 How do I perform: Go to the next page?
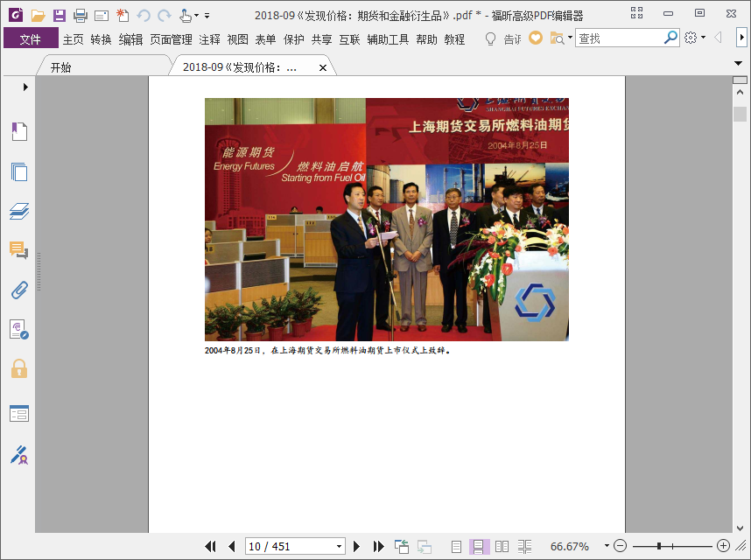point(356,546)
